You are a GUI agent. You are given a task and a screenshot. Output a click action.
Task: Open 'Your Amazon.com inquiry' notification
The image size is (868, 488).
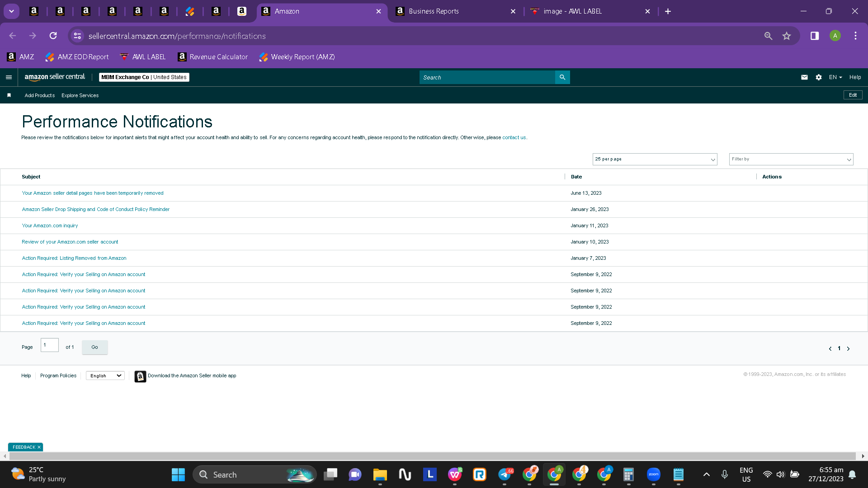50,225
